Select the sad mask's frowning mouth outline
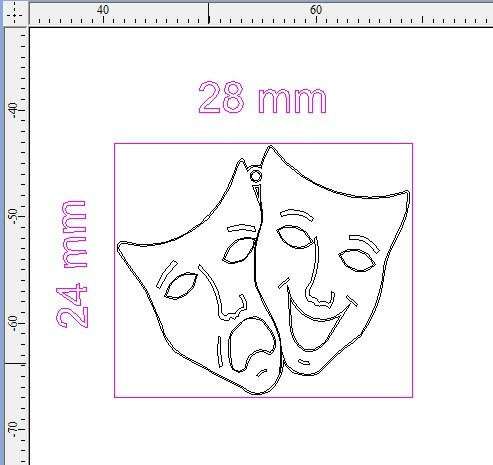The width and height of the screenshot is (493, 465). [252, 344]
